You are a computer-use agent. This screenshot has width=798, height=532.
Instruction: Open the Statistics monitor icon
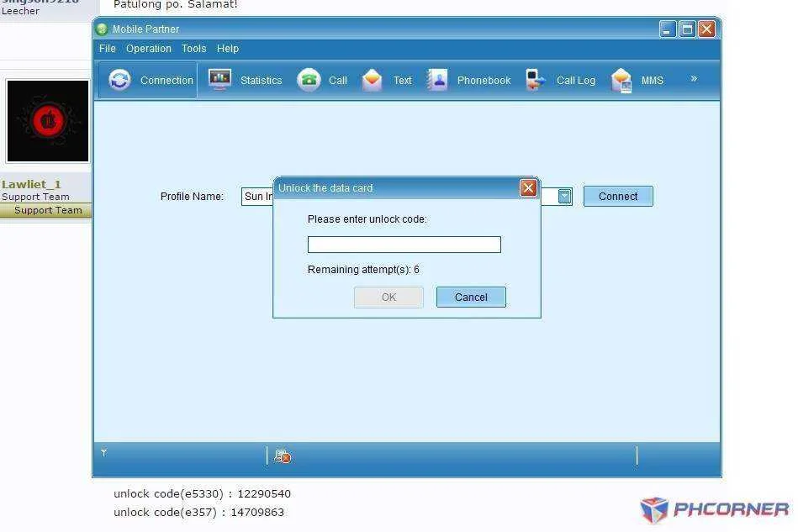(219, 79)
